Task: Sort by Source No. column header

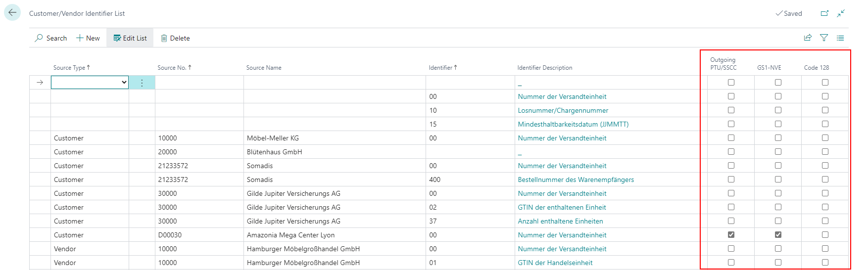Action: pos(174,68)
